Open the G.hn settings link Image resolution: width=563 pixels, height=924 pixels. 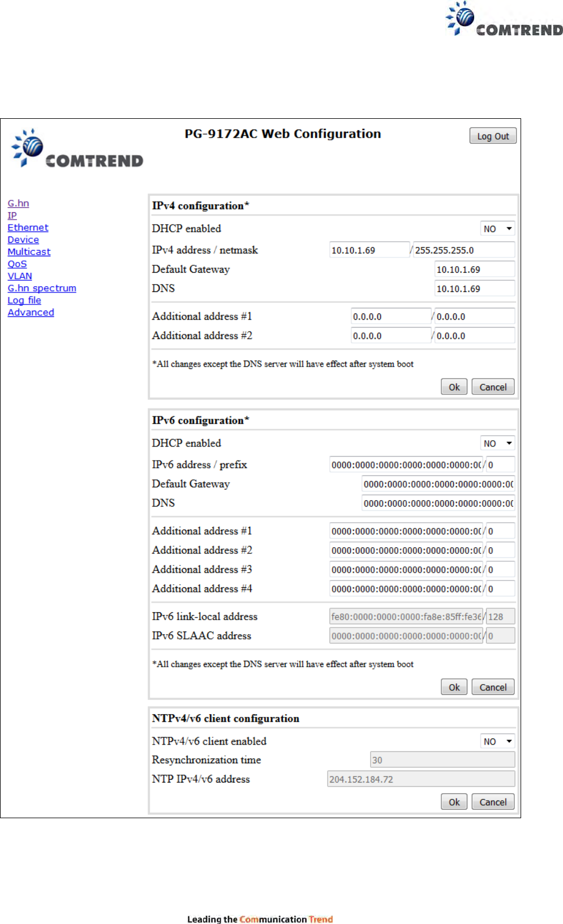point(18,203)
